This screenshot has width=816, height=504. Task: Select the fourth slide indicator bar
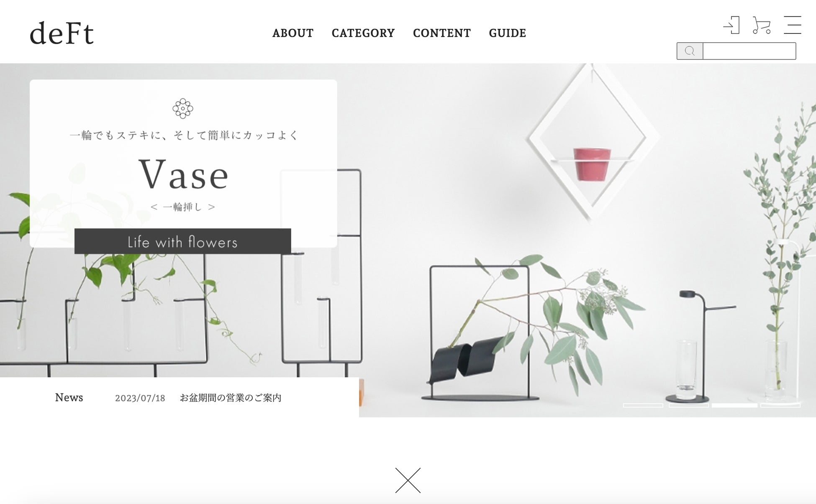click(780, 405)
